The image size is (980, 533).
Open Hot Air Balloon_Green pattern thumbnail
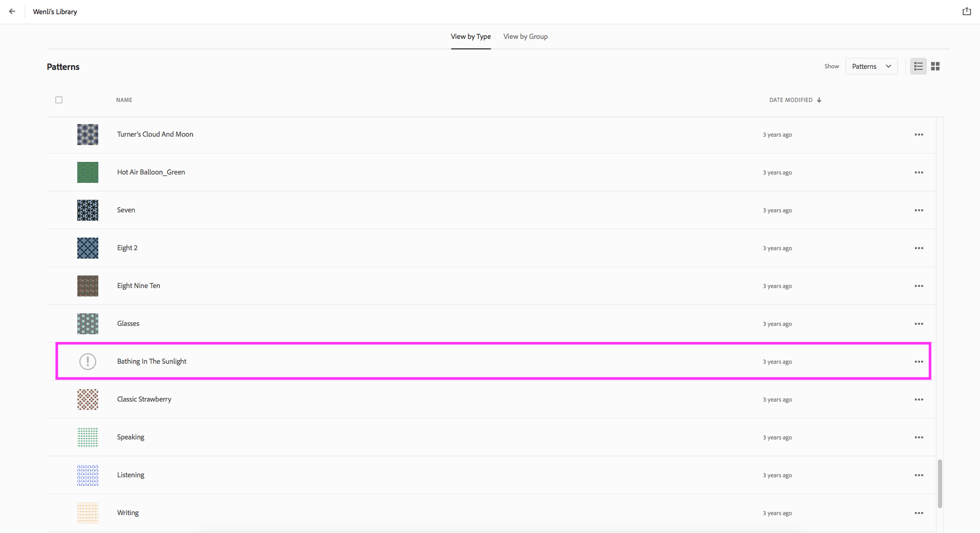click(x=88, y=172)
